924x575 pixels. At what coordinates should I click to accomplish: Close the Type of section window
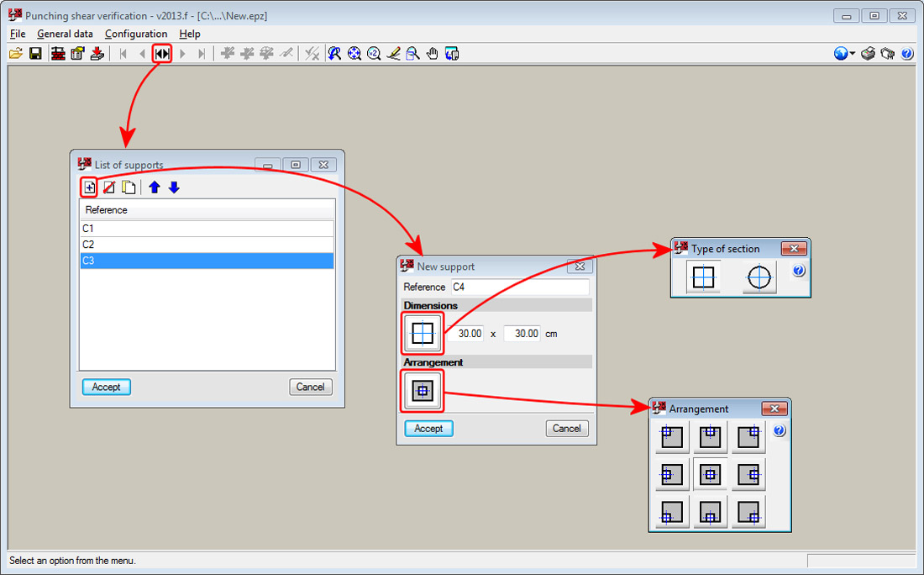794,248
